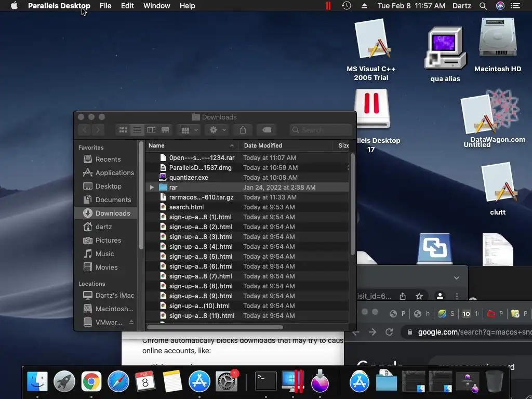532x399 pixels.
Task: Select dartz home folder in sidebar
Action: point(105,227)
